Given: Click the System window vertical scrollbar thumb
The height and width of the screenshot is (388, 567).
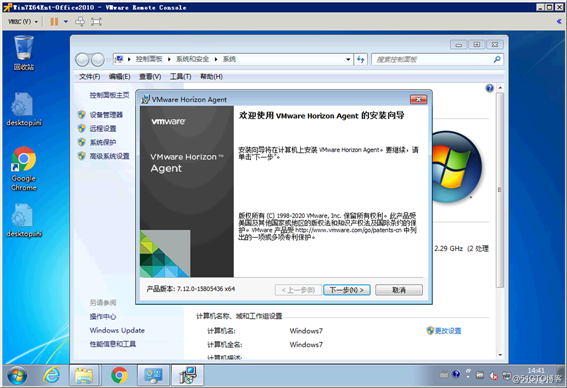Looking at the screenshot, I should [x=500, y=190].
